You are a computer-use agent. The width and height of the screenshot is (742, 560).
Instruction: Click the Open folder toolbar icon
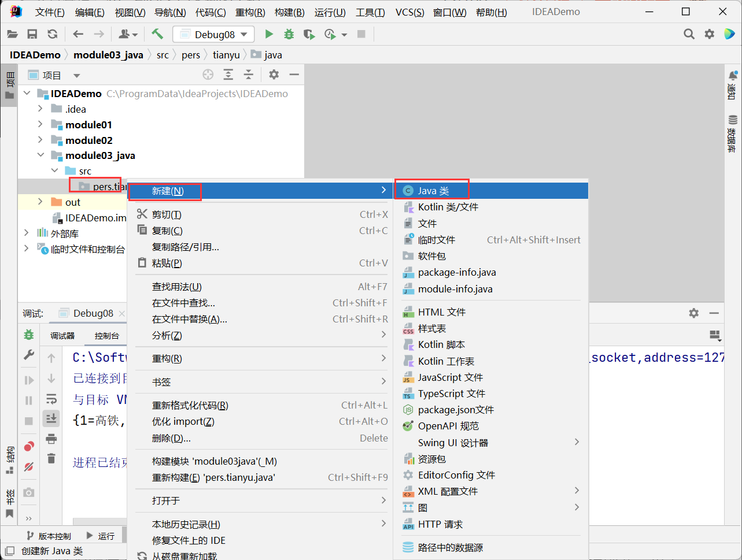12,35
